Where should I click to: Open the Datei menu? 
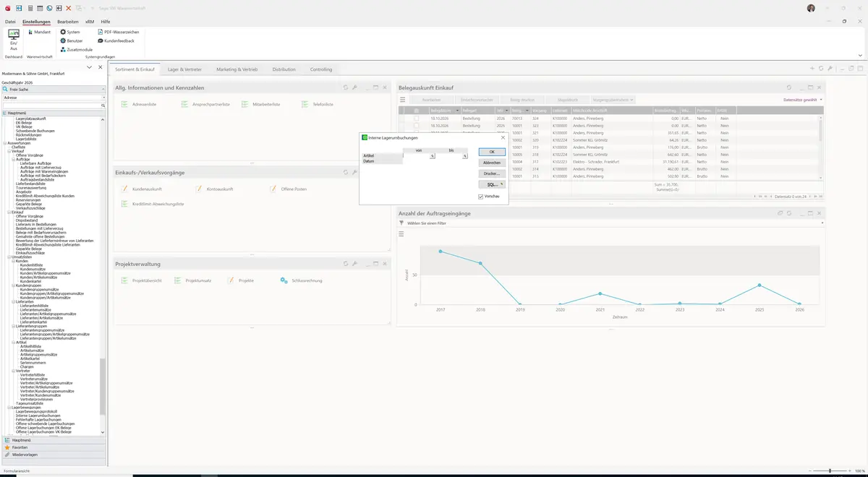(10, 22)
